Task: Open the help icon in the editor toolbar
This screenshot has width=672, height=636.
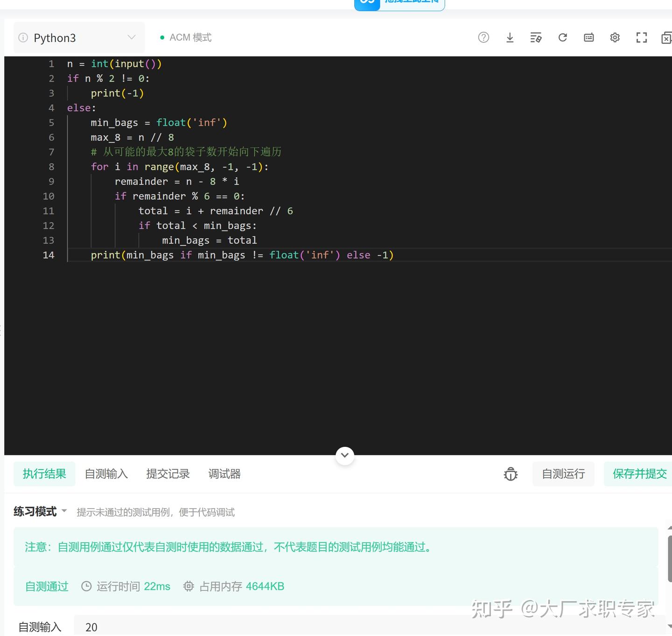Action: [x=483, y=37]
